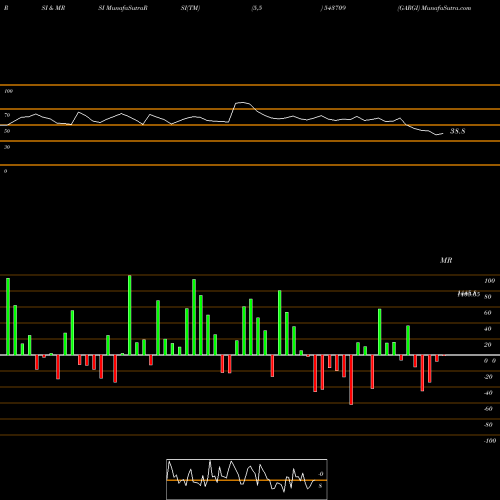Click the "MR" histogram panel label
Image resolution: width=500 pixels, height=500 pixels.
446,260
